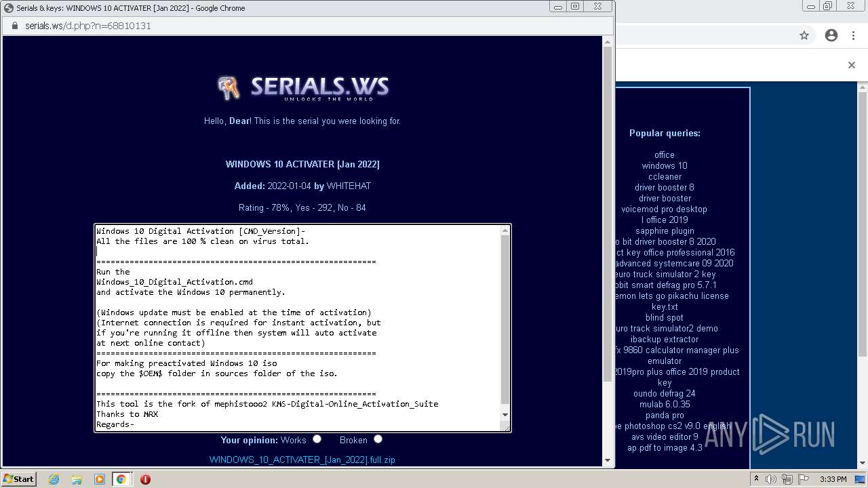Open the 'driver booster 8' popular query
The height and width of the screenshot is (488, 868).
click(x=665, y=187)
